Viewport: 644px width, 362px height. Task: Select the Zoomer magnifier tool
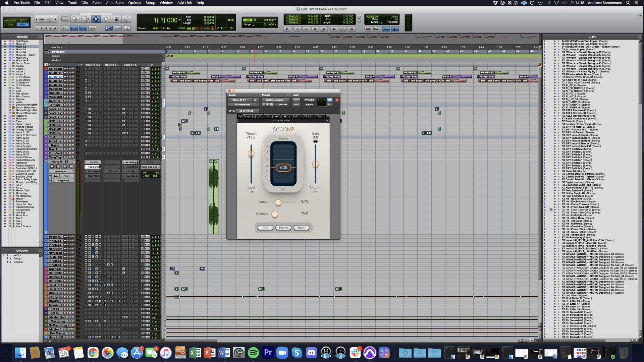point(75,19)
